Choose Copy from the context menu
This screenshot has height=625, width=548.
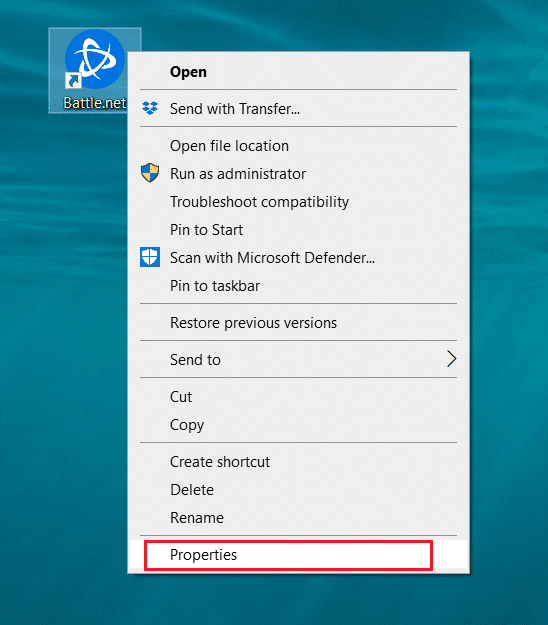click(298, 425)
